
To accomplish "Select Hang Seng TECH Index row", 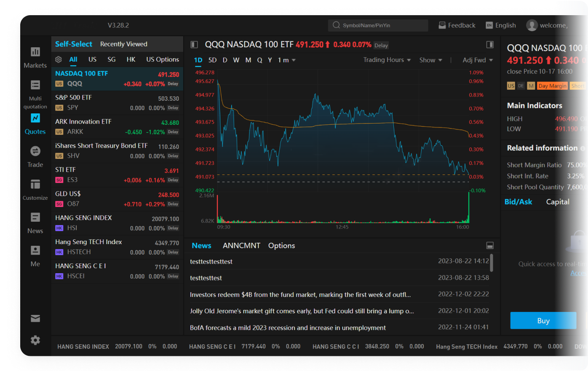I will tap(117, 247).
